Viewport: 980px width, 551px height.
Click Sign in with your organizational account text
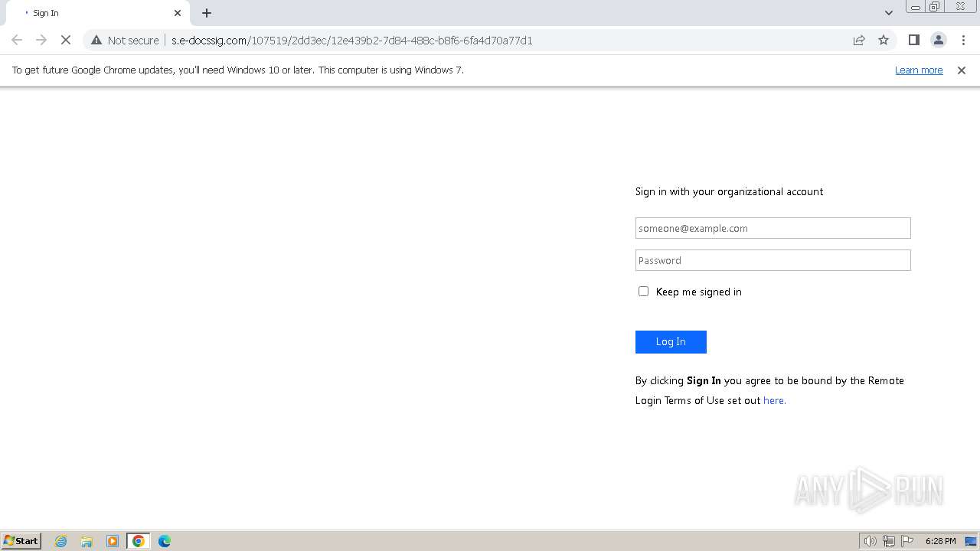729,191
